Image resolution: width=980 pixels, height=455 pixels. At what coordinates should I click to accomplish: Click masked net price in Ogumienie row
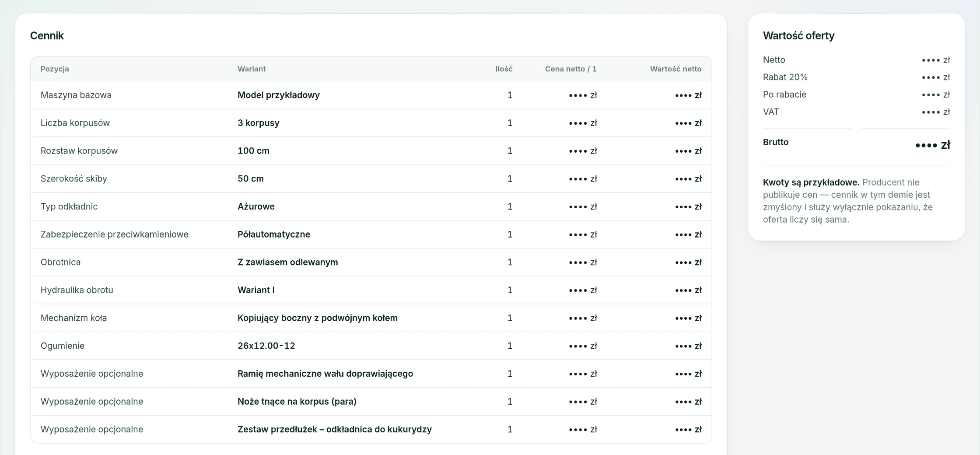click(x=583, y=346)
